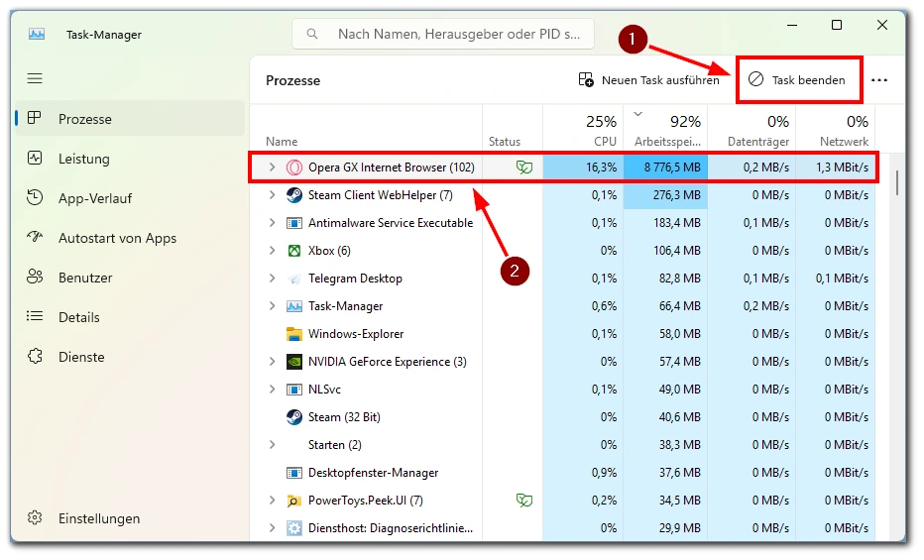Click efficiency leaf icon on Opera GX row
The image size is (924, 560).
pos(523,168)
